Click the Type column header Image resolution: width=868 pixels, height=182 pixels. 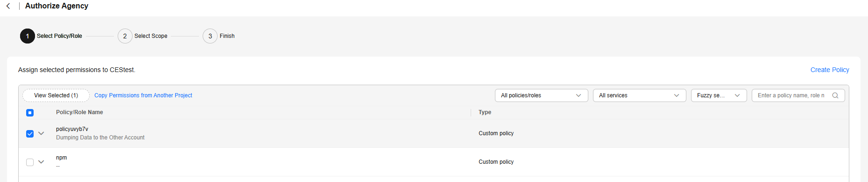coord(485,112)
